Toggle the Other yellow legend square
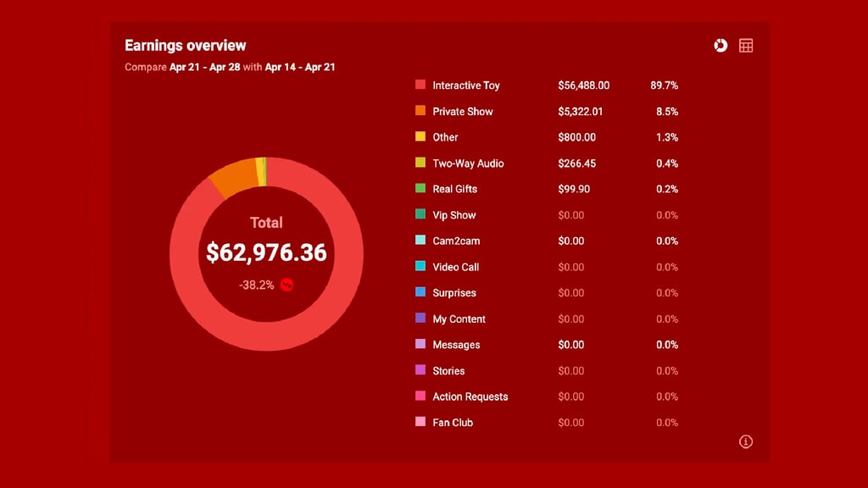The width and height of the screenshot is (868, 488). pos(420,136)
